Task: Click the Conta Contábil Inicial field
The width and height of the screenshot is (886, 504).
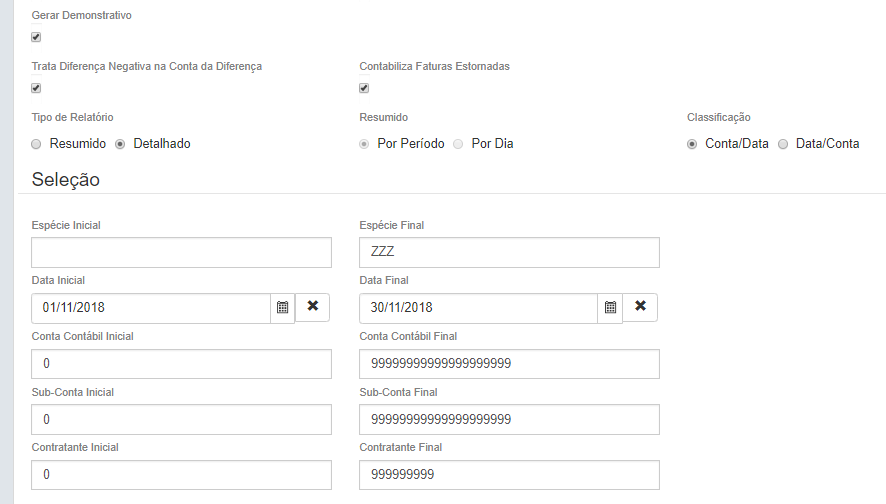Action: (181, 364)
